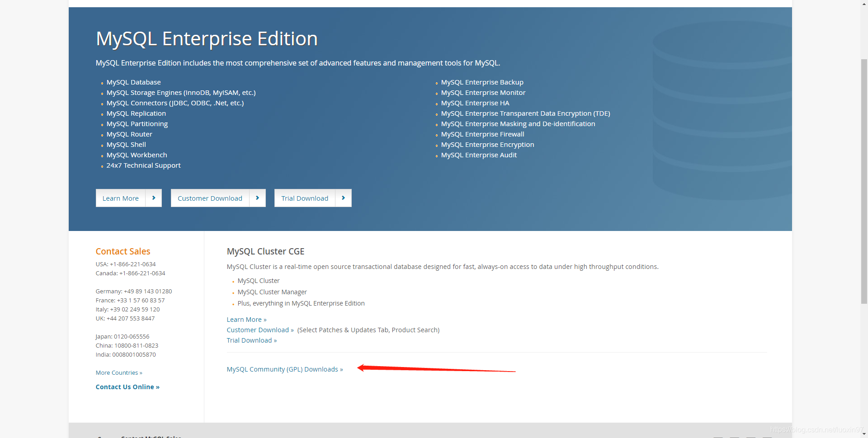Click MySQL Enterprise Firewall item
868x438 pixels.
click(483, 134)
